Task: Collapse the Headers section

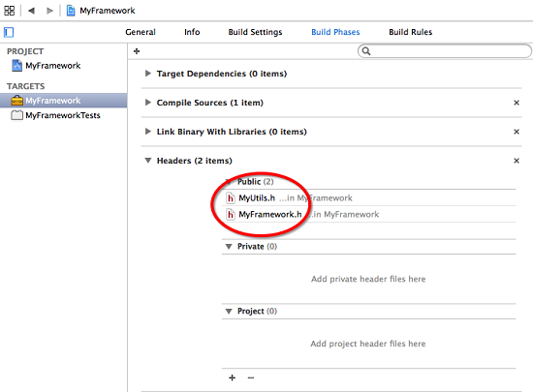Action: 148,161
